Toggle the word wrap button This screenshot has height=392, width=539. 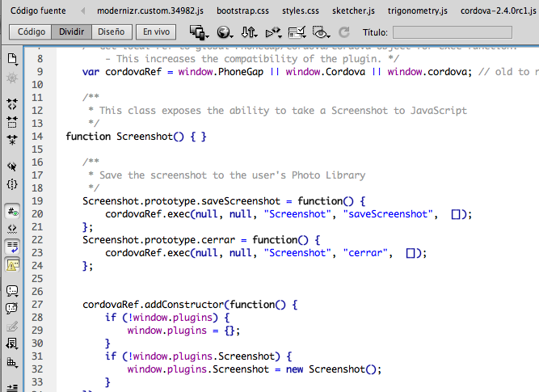[x=12, y=246]
